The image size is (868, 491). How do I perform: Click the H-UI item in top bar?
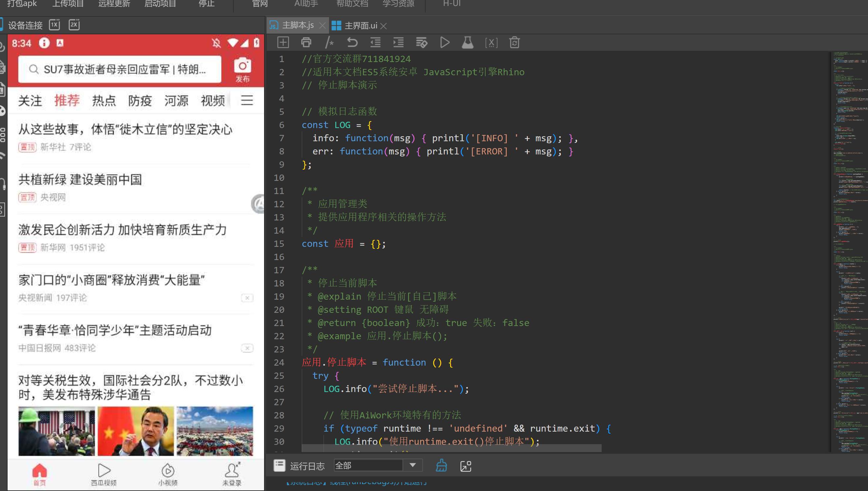pos(452,4)
